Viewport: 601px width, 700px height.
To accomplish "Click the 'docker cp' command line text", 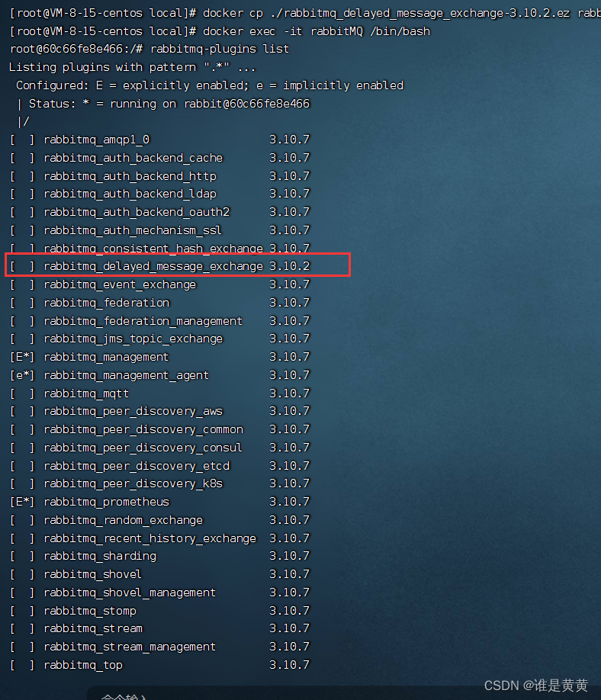I will point(402,14).
